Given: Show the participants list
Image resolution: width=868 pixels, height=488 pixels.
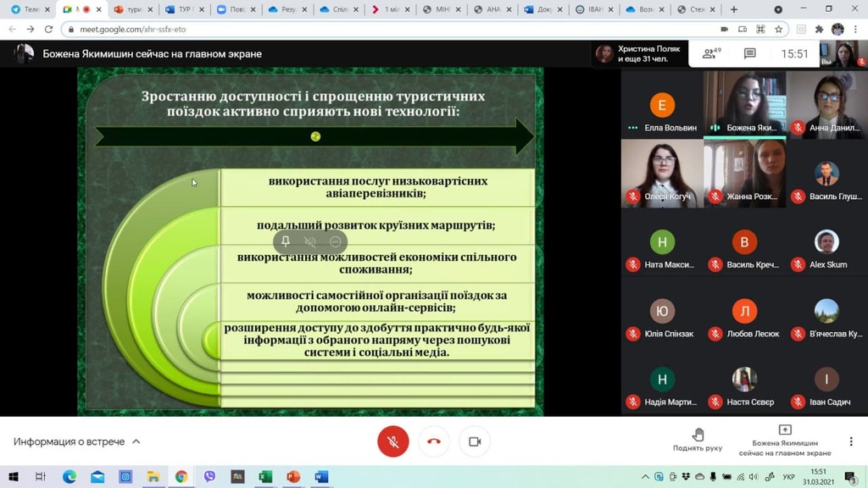Looking at the screenshot, I should coord(711,53).
